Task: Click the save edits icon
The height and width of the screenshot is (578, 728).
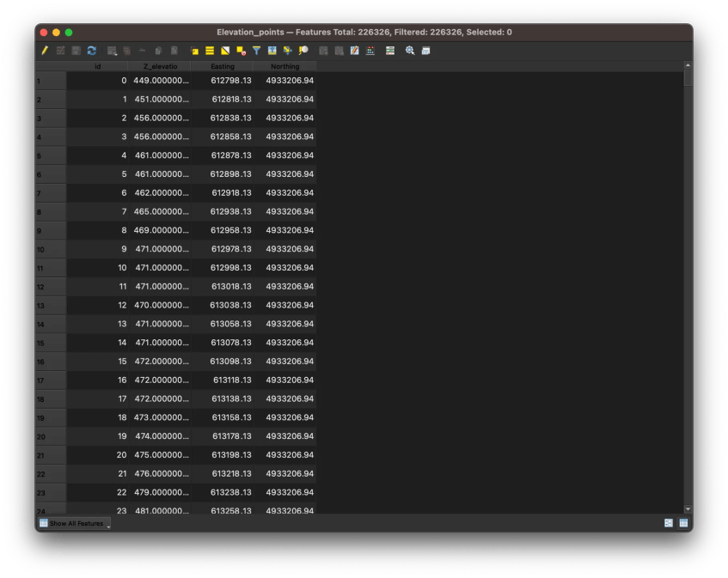Action: pyautogui.click(x=76, y=51)
